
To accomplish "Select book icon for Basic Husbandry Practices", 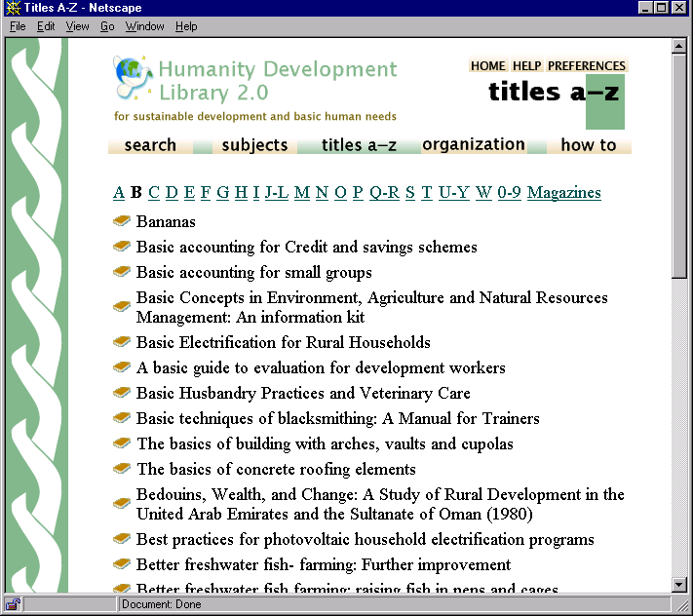I will tap(122, 394).
